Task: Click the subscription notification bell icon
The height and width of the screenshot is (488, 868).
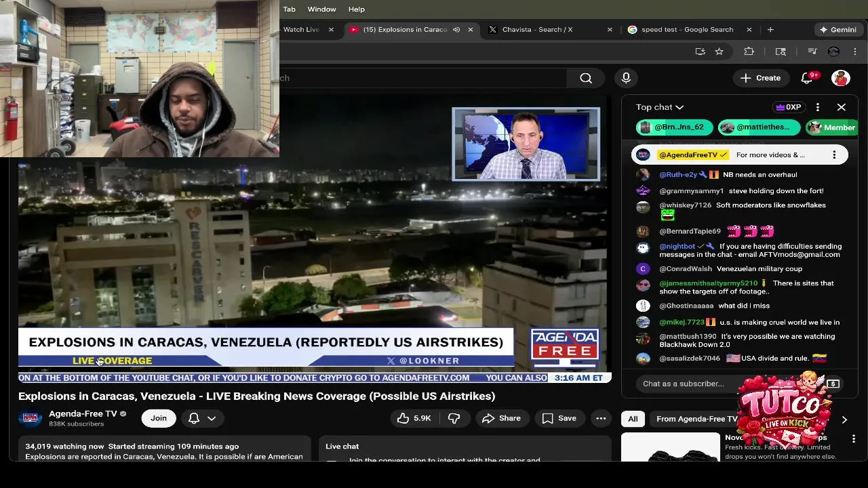Action: (194, 418)
